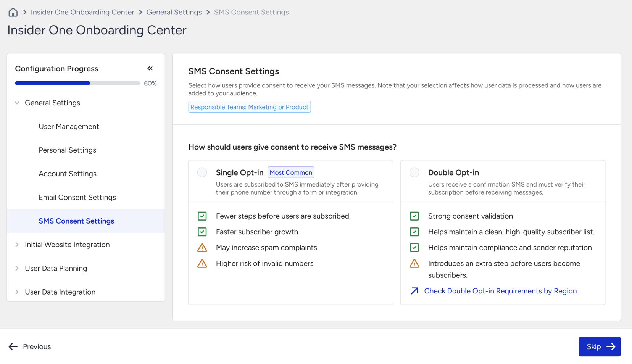Click the consent question heading text
632x364 pixels.
(292, 147)
